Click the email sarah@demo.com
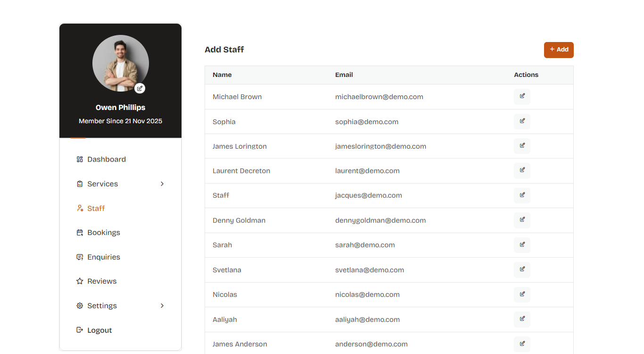This screenshot has width=644, height=354. tap(365, 245)
